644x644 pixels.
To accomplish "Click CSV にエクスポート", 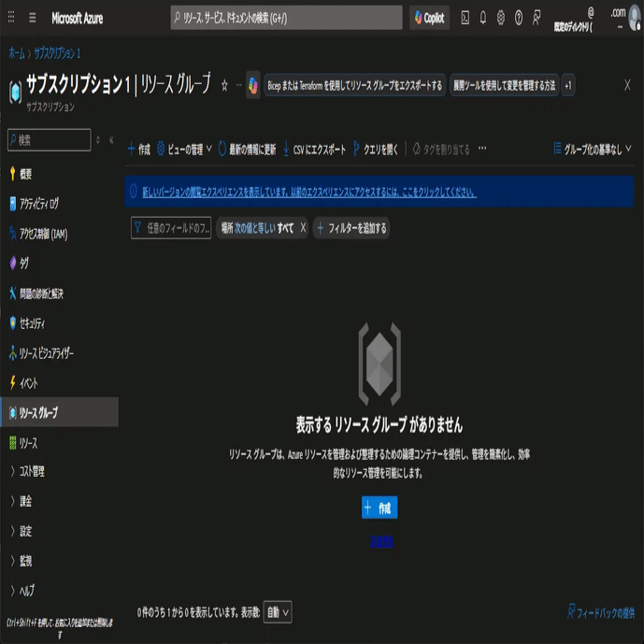I will click(315, 150).
